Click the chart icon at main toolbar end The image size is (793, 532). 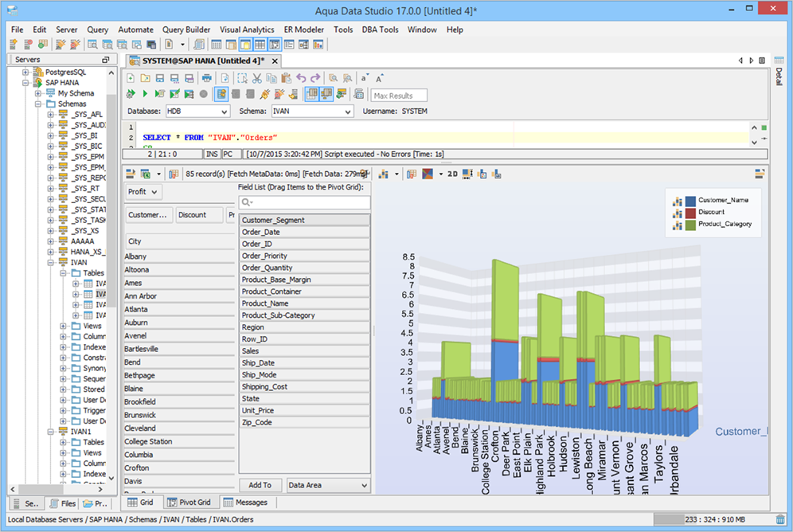point(318,45)
